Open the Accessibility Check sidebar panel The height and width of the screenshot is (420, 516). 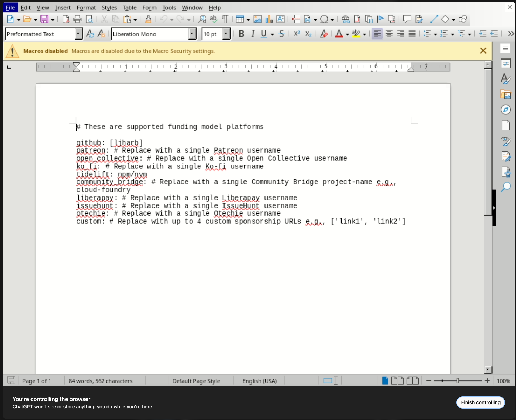click(x=505, y=172)
